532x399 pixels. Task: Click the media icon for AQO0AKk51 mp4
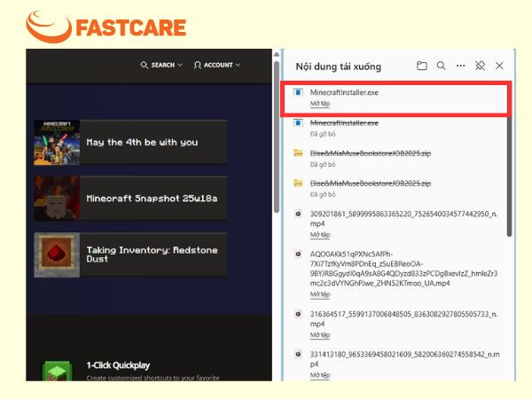click(298, 254)
